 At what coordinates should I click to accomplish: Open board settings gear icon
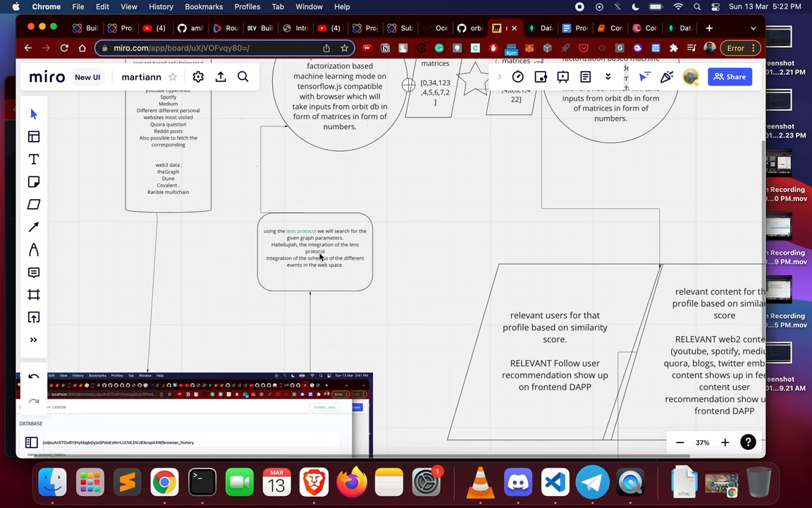click(x=198, y=77)
